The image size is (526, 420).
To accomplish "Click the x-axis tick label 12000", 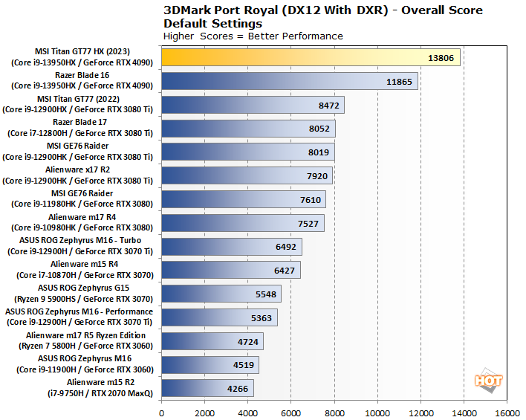I will point(421,413).
